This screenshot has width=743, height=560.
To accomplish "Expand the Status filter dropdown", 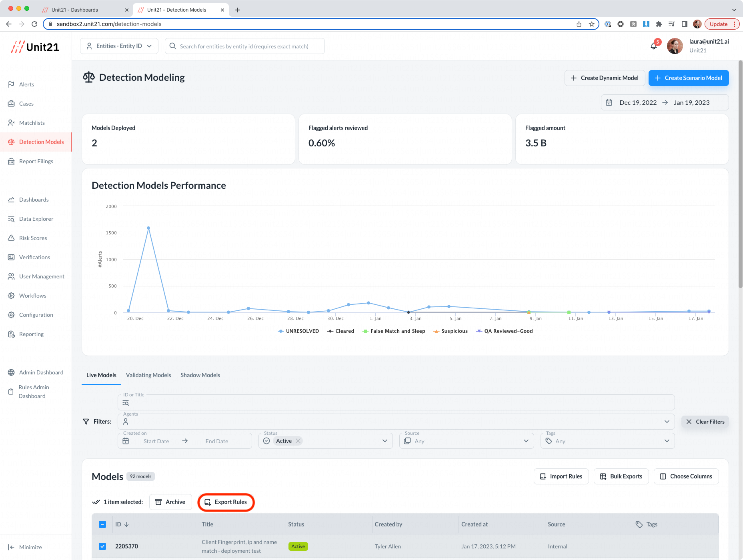I will click(x=385, y=441).
